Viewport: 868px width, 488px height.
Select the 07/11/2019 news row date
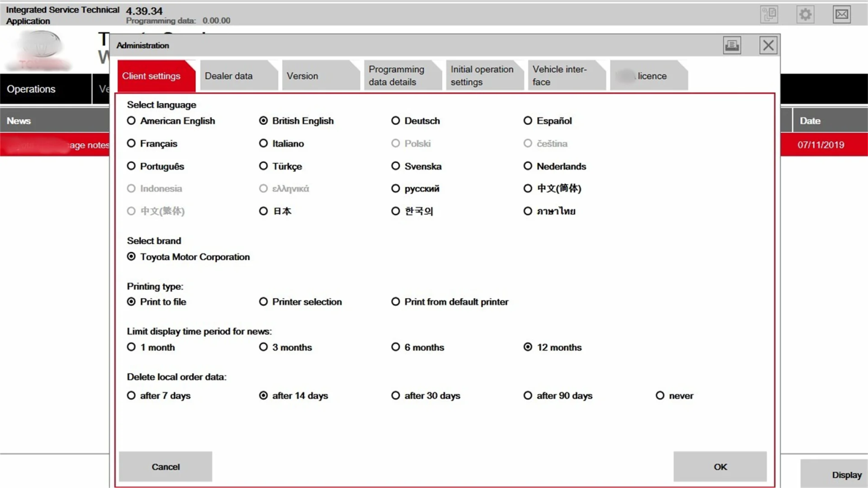pos(821,145)
